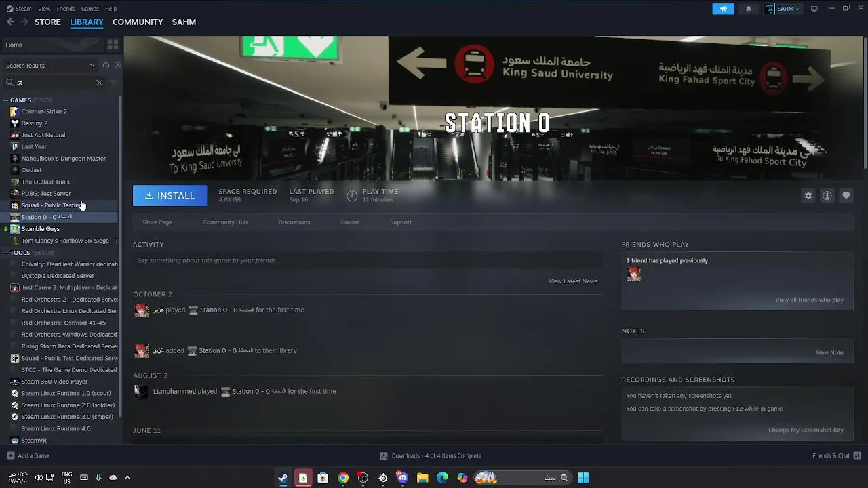Select PUBG: Test Server
This screenshot has height=488, width=868.
(45, 194)
